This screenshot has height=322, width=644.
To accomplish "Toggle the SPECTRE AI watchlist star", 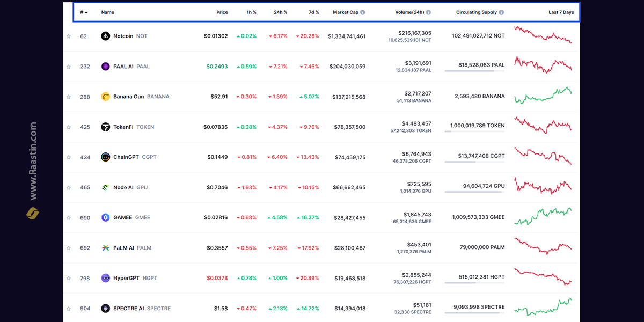I will pyautogui.click(x=69, y=309).
